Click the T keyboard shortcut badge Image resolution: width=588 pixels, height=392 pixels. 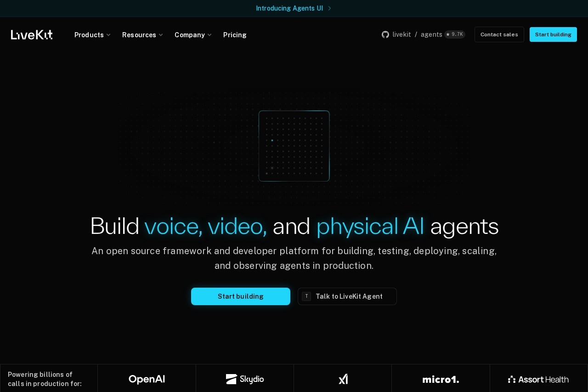[x=306, y=296]
